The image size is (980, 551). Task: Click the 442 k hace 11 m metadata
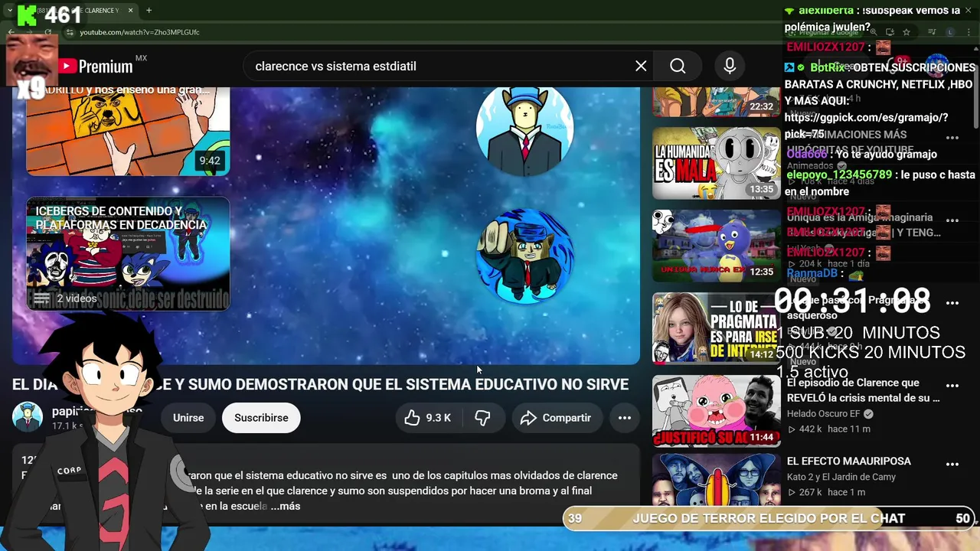(x=828, y=429)
